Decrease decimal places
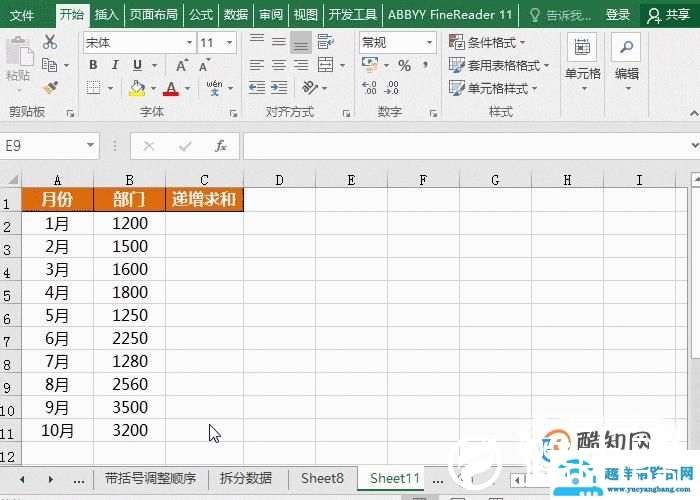700x500 pixels. click(x=392, y=88)
